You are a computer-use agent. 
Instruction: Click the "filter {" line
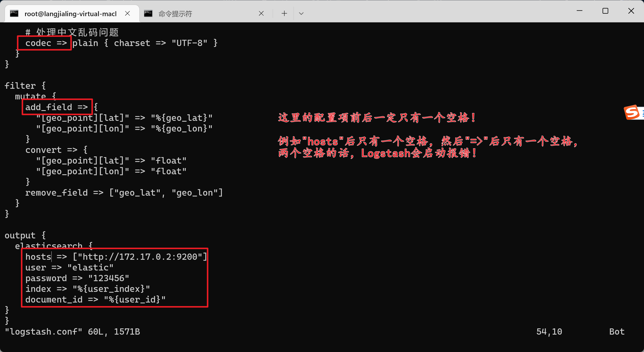25,86
